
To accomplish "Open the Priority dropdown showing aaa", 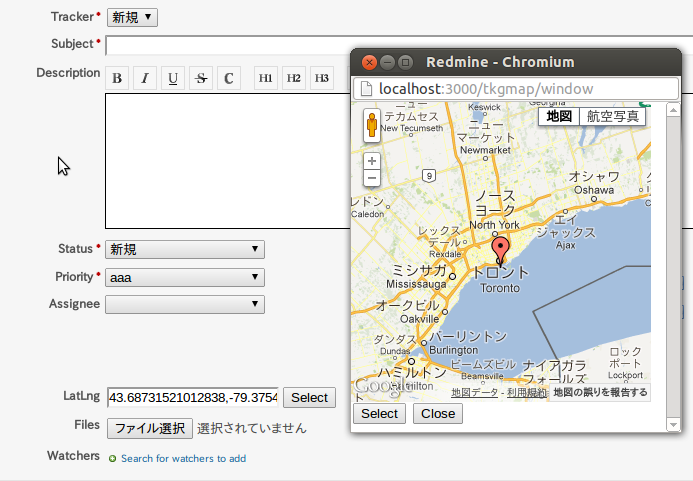I will (185, 277).
